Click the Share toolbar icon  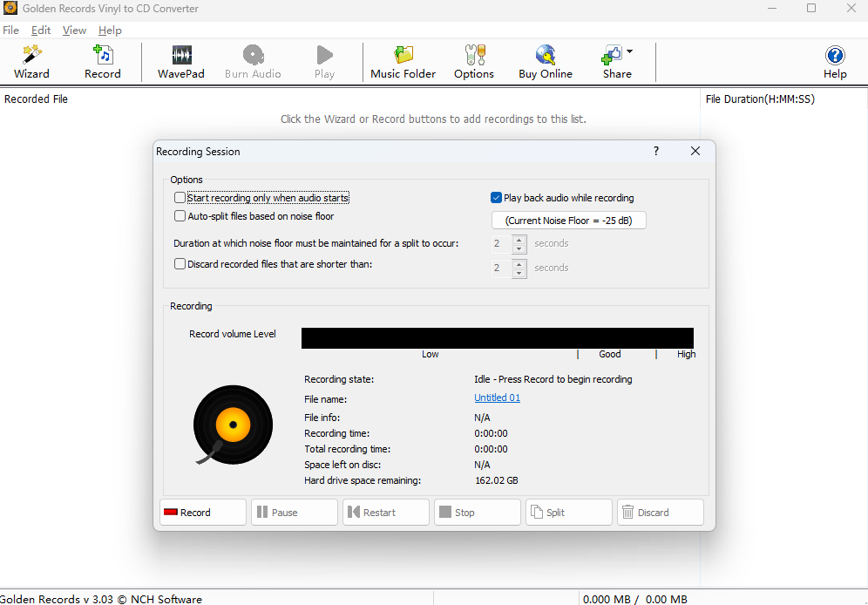pyautogui.click(x=613, y=62)
